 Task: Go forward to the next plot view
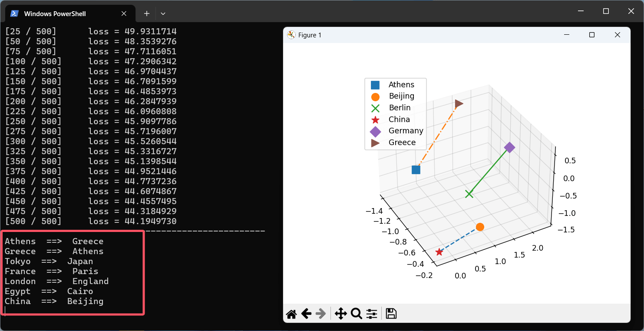point(320,313)
